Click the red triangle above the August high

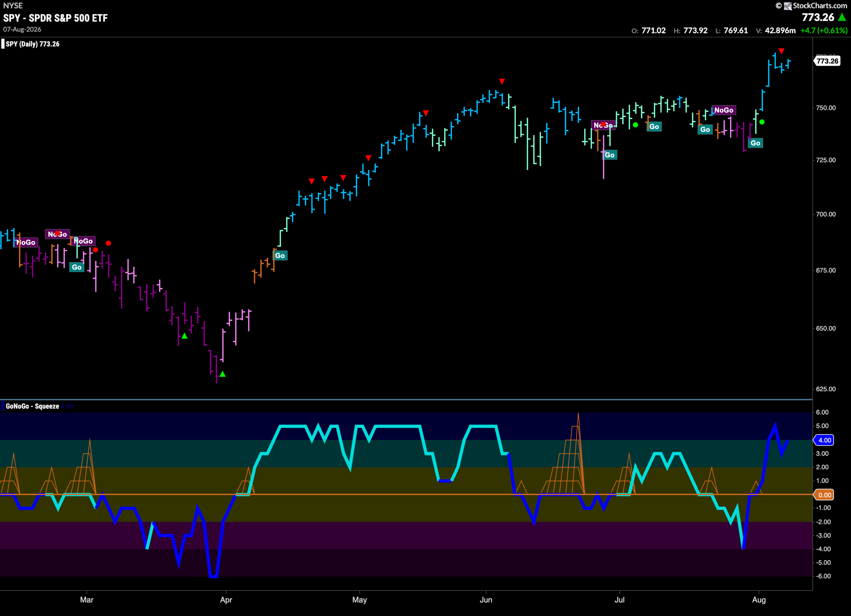tap(781, 51)
